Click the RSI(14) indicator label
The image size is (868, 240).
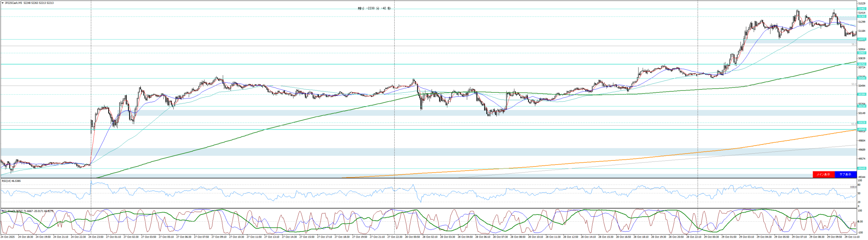(x=11, y=181)
